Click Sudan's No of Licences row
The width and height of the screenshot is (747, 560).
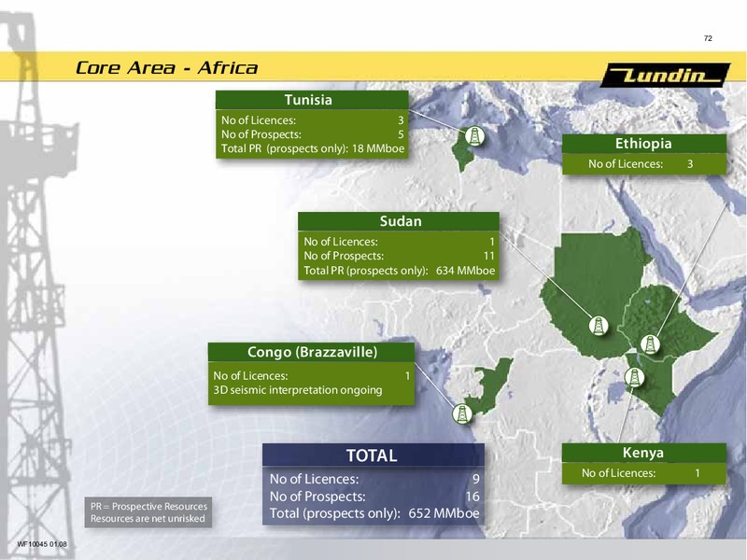(400, 242)
